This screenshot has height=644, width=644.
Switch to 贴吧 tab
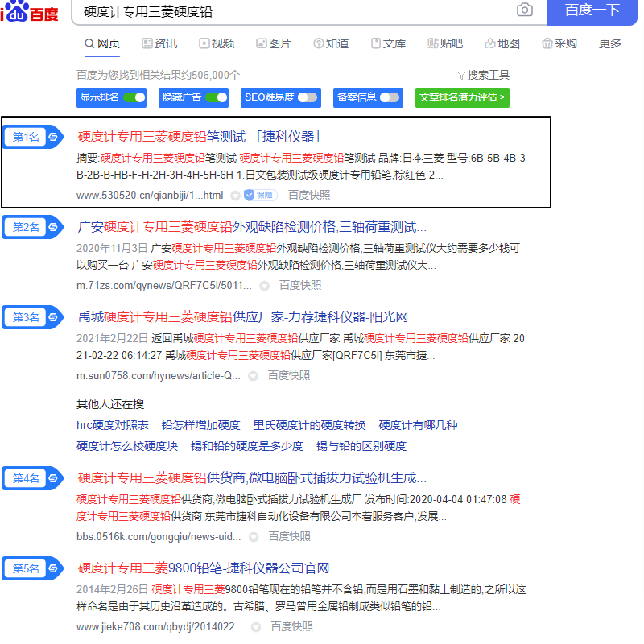(445, 43)
